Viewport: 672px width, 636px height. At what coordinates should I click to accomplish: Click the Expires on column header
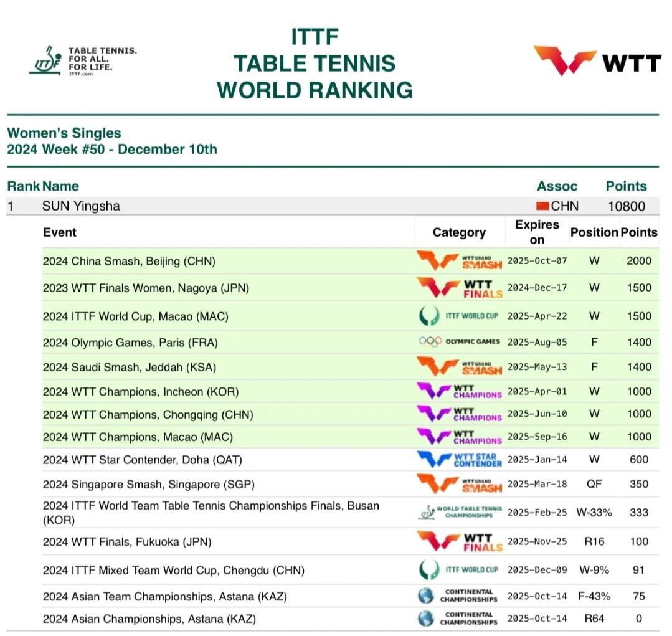coord(537,232)
